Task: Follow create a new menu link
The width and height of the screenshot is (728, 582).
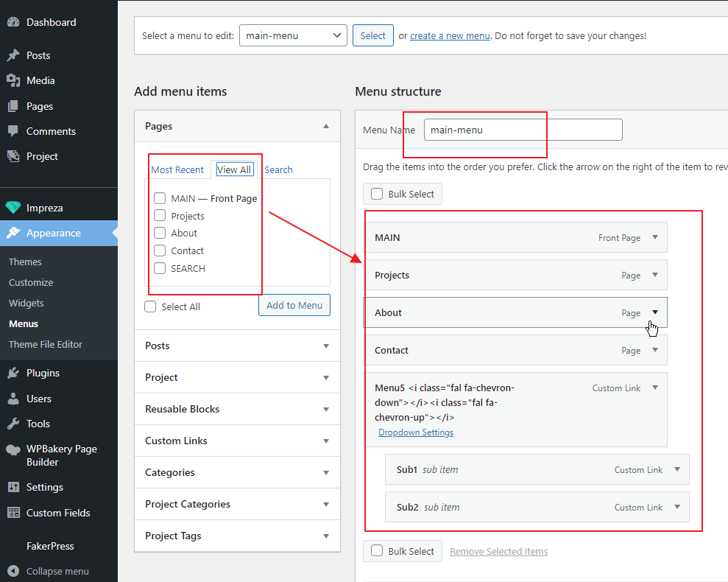Action: [450, 36]
